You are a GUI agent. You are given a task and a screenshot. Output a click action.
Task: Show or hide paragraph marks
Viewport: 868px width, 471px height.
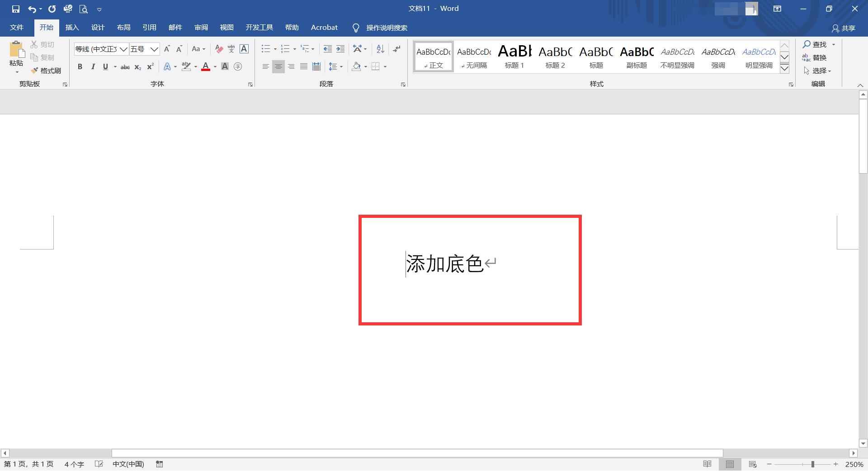pos(396,49)
